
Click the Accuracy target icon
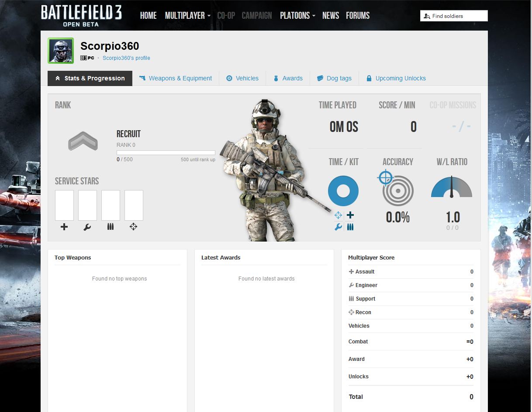(397, 190)
